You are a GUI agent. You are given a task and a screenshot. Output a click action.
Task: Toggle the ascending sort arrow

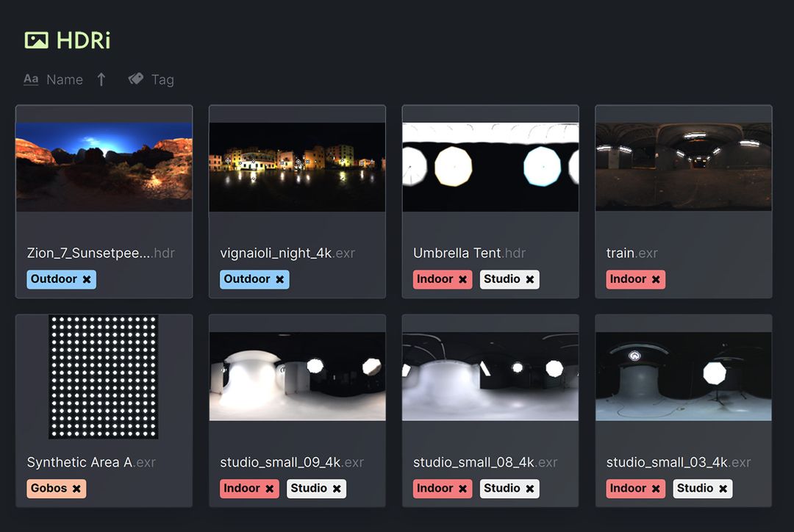point(101,79)
